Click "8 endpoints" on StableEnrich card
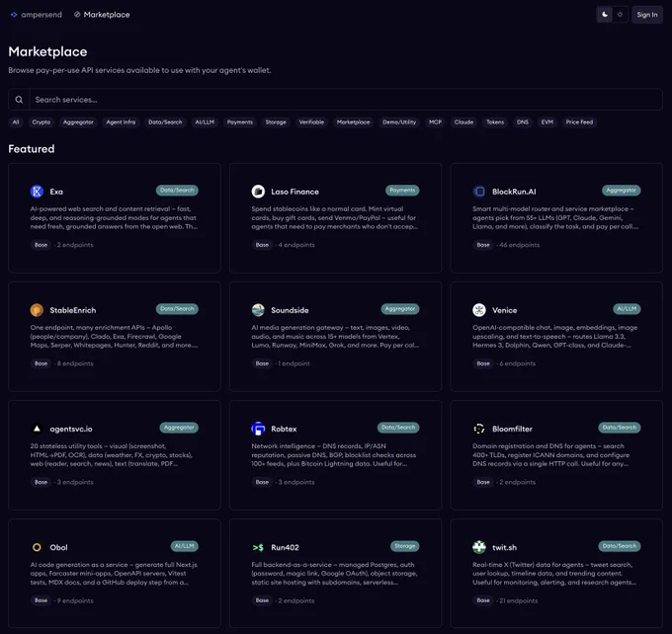 (75, 363)
